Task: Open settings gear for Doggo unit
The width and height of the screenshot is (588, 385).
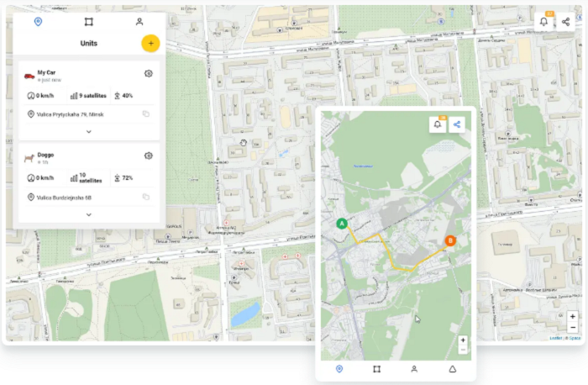Action: pyautogui.click(x=149, y=156)
